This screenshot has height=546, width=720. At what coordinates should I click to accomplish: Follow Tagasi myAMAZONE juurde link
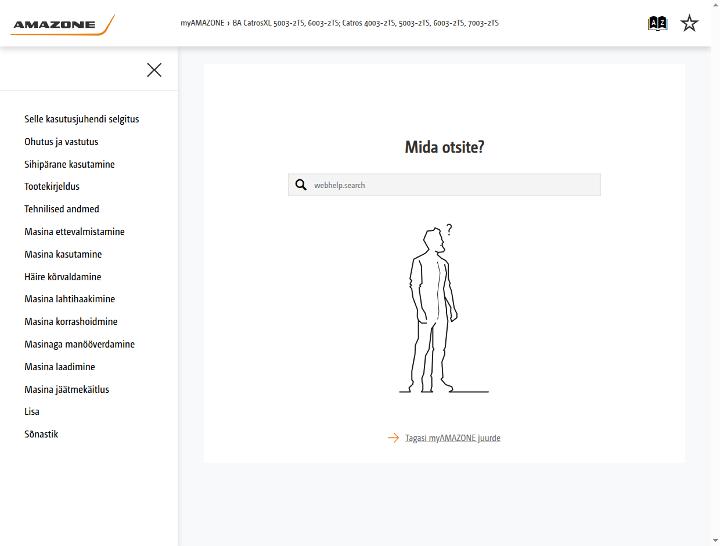click(453, 438)
